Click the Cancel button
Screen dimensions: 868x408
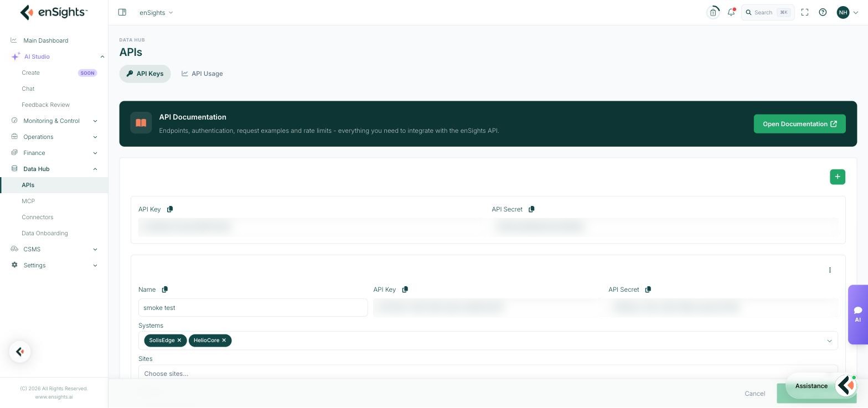pyautogui.click(x=755, y=394)
